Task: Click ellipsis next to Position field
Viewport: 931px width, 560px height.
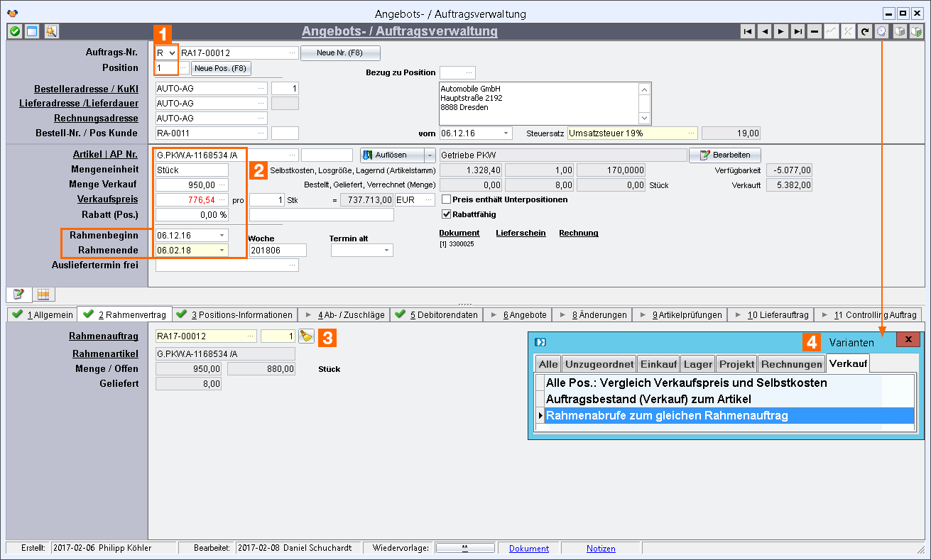Action: [183, 67]
